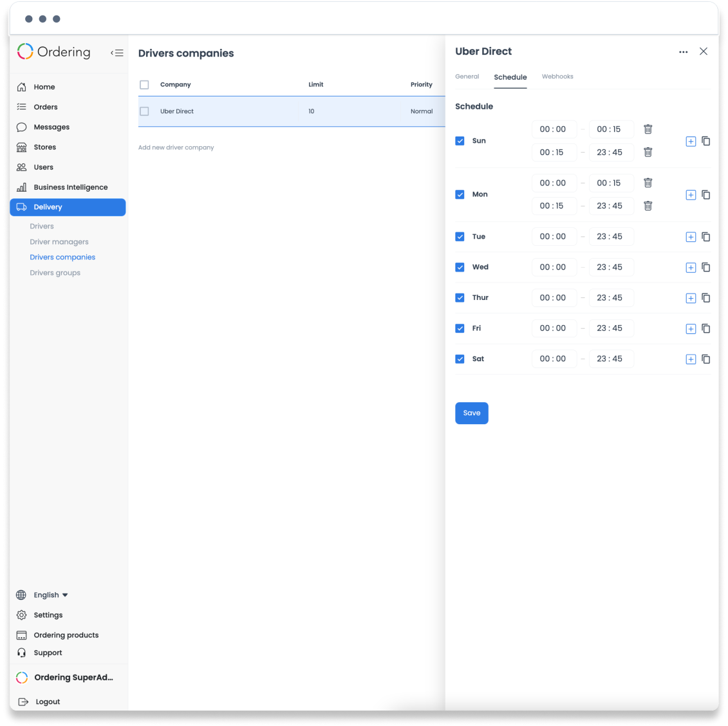Delete Sunday's 00:00–00:15 time slot
Screen dimensions: 728x726
click(x=648, y=129)
